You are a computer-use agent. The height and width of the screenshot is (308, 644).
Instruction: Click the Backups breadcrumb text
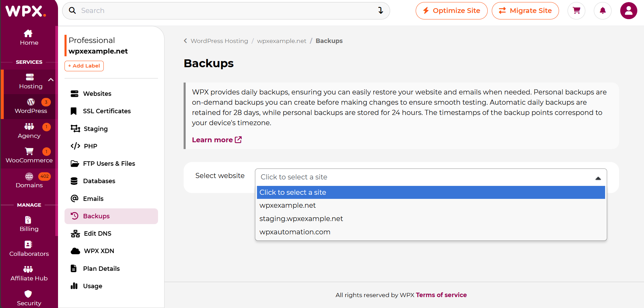329,41
